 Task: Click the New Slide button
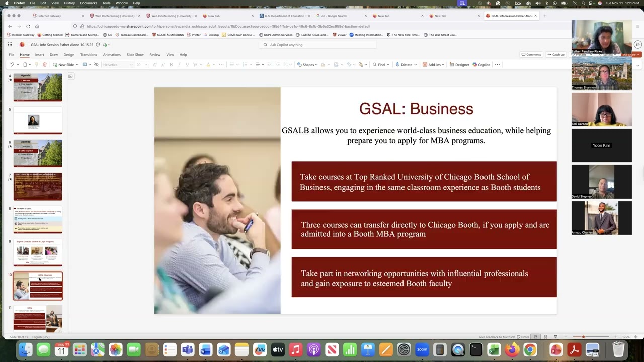63,65
